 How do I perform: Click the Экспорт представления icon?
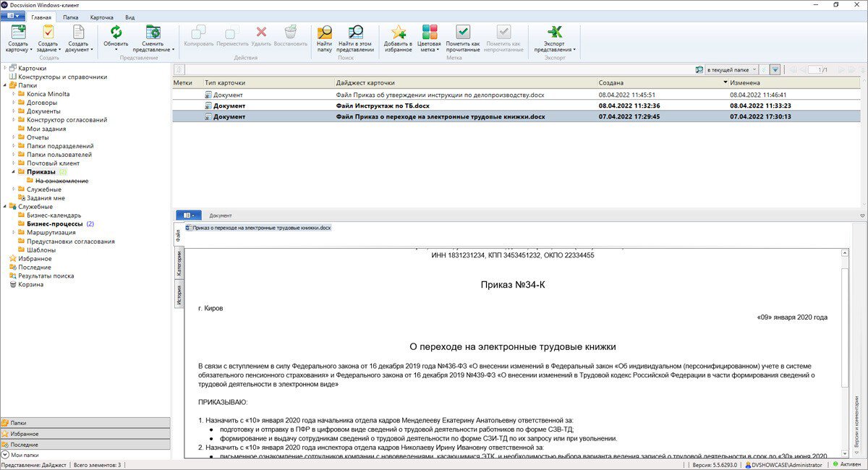coord(555,32)
